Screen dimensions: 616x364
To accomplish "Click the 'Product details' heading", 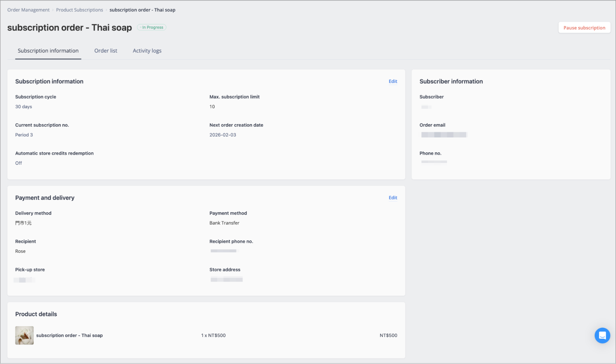I will 36,314.
